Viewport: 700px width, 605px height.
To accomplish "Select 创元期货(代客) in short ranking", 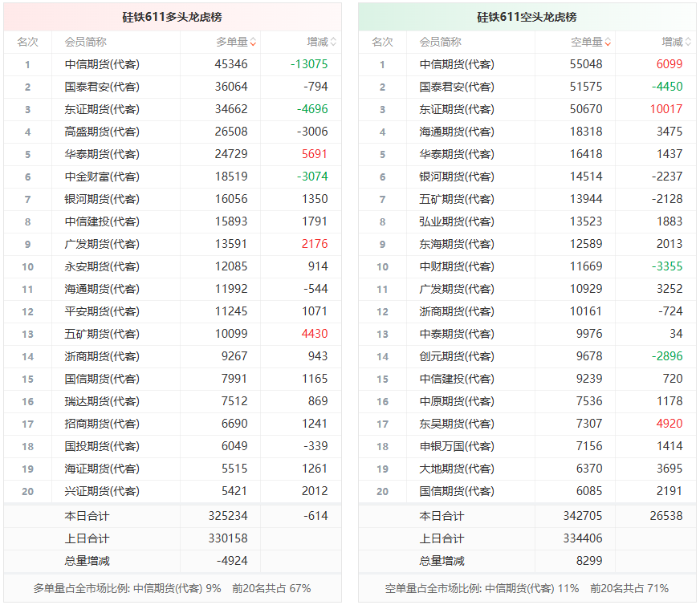I will pos(457,356).
